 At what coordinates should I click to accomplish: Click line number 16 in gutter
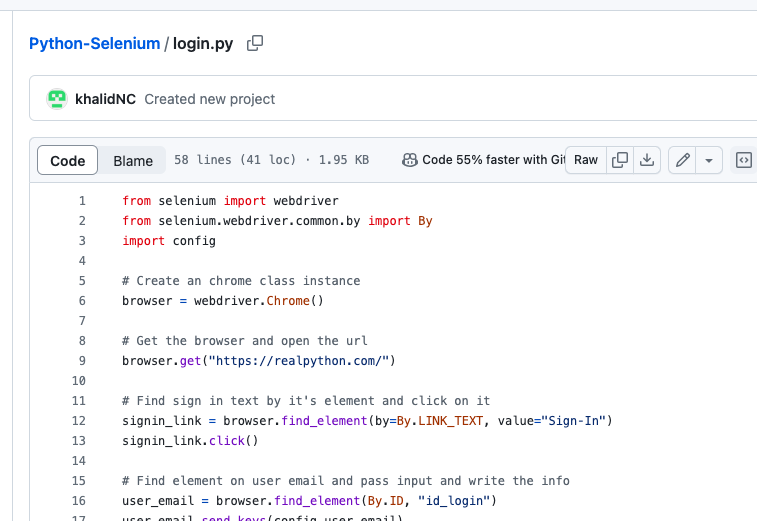pos(79,501)
